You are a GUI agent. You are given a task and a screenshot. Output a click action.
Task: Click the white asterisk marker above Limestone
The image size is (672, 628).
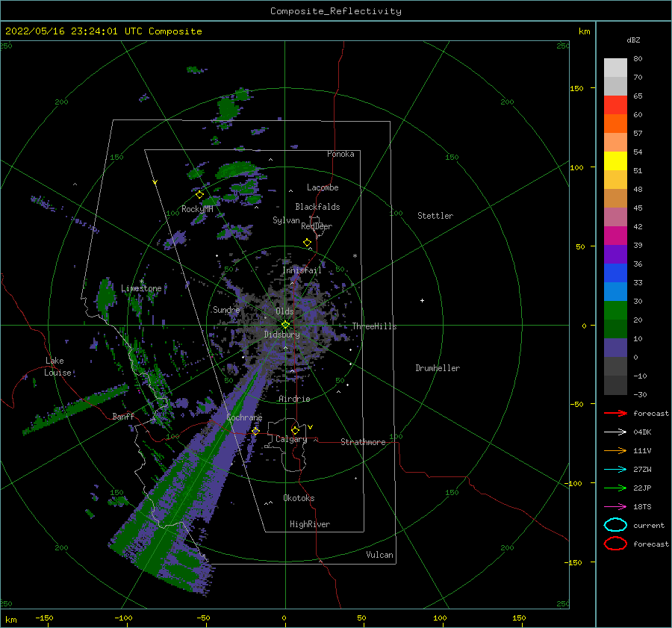[141, 282]
